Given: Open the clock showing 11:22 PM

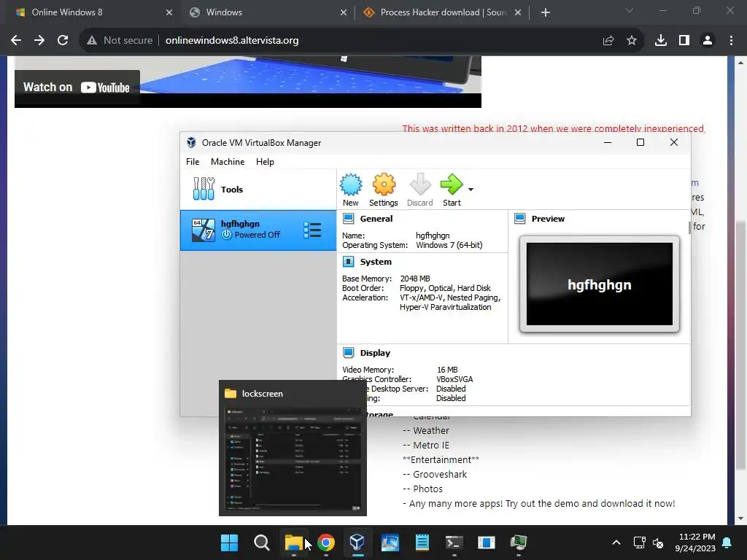Looking at the screenshot, I should (x=695, y=542).
